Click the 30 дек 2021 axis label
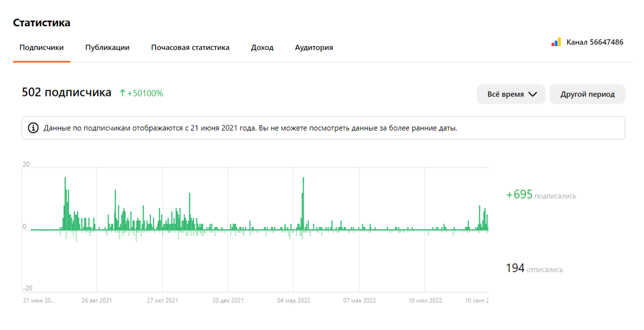The width and height of the screenshot is (644, 330). click(228, 300)
